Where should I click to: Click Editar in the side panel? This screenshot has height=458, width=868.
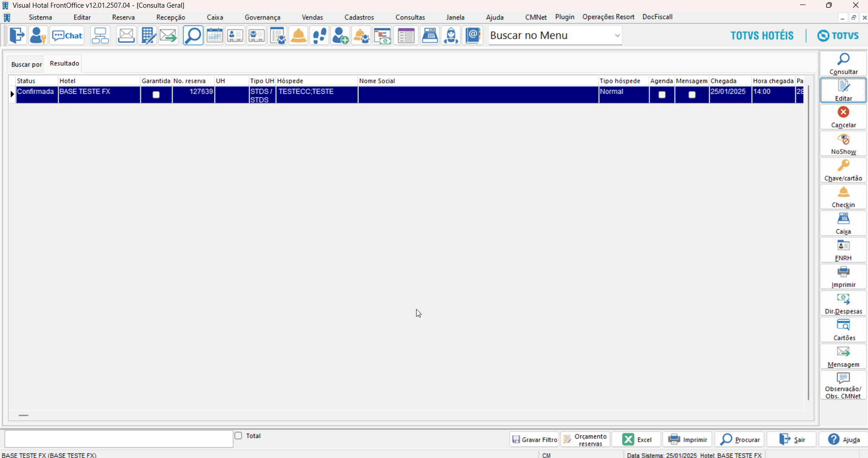(843, 90)
